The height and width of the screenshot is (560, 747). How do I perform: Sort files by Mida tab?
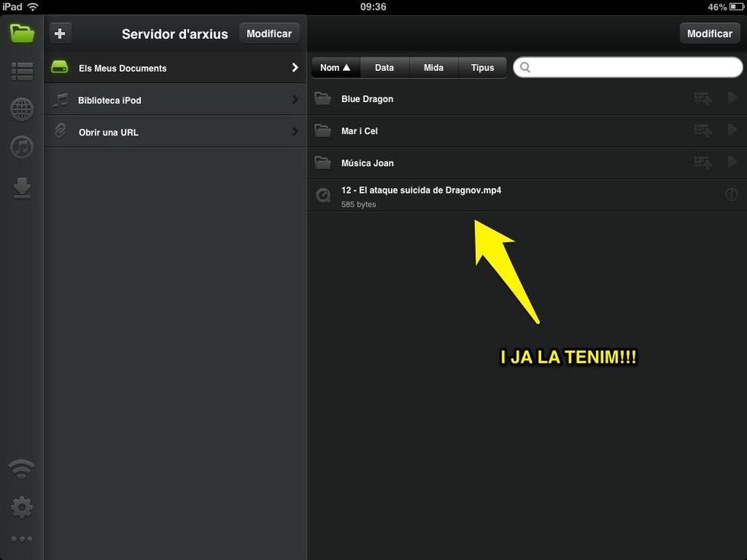pyautogui.click(x=434, y=68)
